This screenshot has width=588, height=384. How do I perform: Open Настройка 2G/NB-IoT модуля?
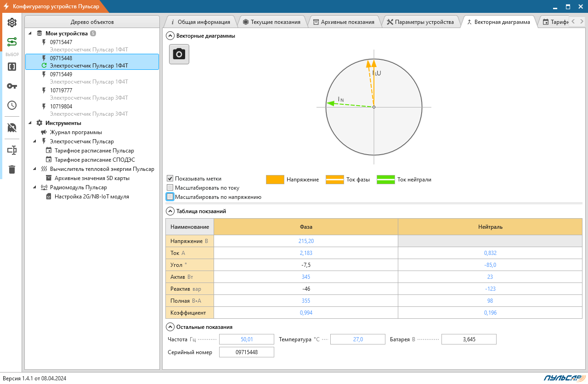92,197
